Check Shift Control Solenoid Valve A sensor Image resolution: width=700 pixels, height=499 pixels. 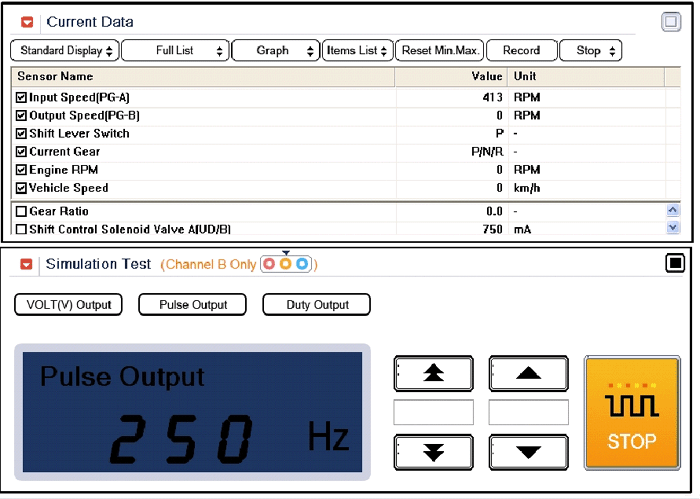[x=21, y=229]
